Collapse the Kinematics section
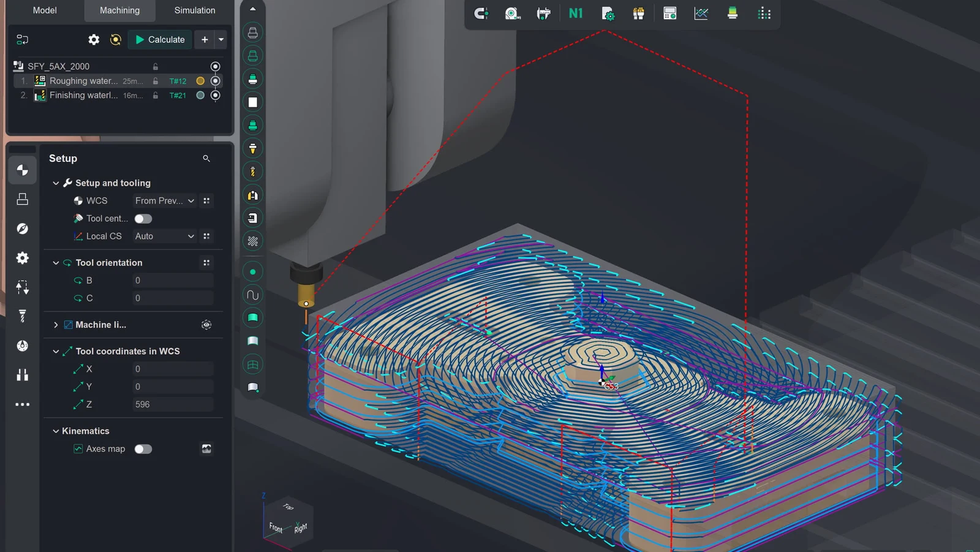Screen dimensions: 980x552 coord(56,431)
